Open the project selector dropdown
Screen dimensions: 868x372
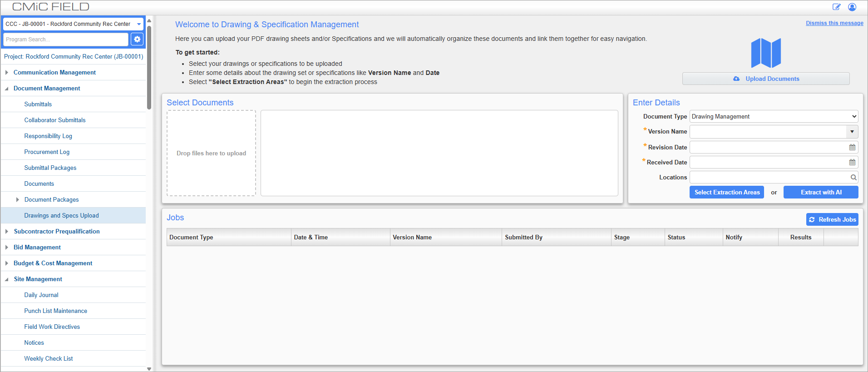click(x=73, y=24)
